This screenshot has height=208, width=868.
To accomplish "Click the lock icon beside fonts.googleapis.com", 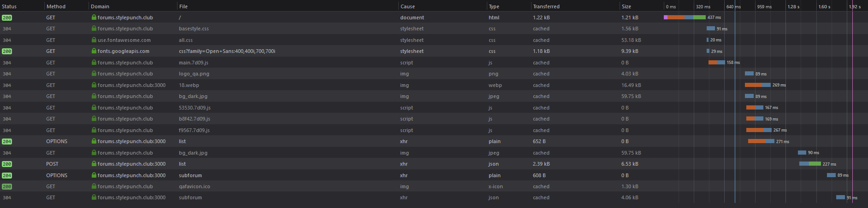I will coord(94,51).
